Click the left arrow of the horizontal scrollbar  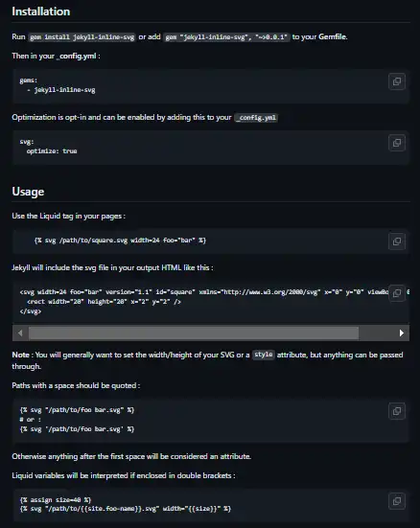tap(20, 333)
